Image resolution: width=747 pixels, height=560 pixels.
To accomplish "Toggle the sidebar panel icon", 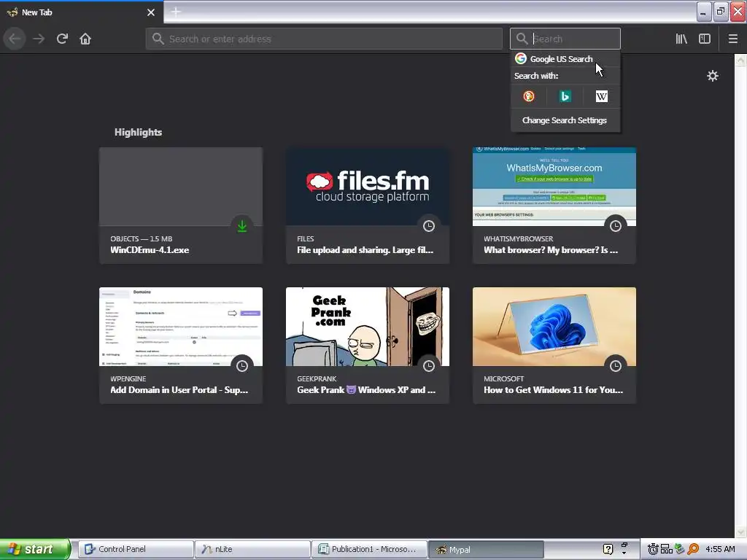I will point(705,39).
